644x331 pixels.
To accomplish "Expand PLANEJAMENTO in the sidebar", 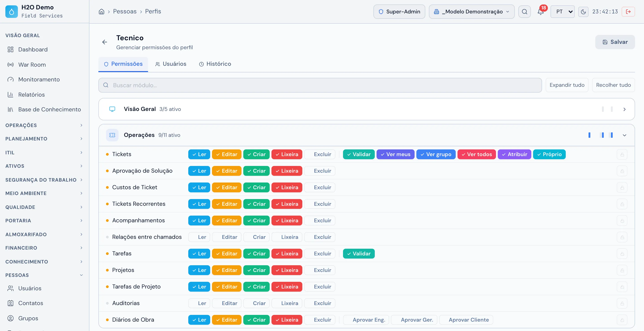I will (x=44, y=139).
